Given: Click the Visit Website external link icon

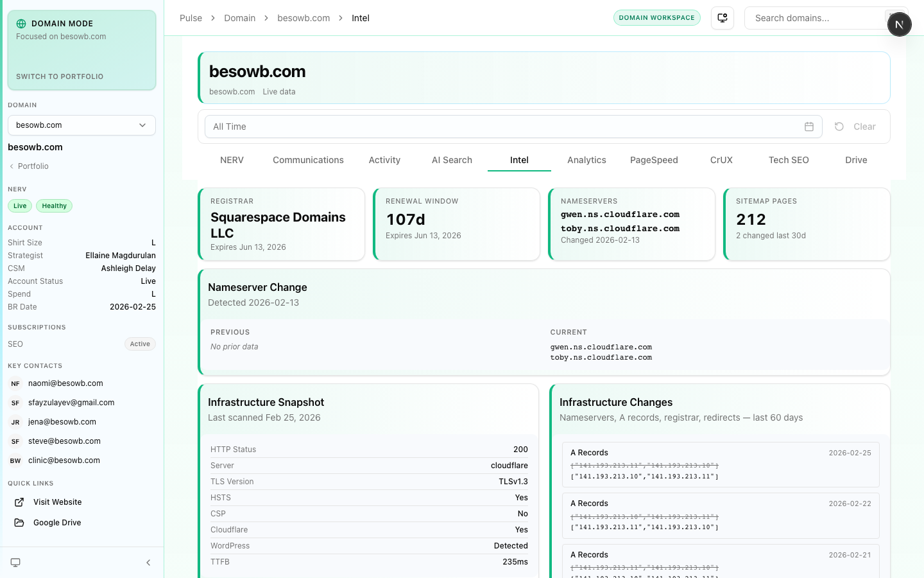Looking at the screenshot, I should click(x=19, y=502).
